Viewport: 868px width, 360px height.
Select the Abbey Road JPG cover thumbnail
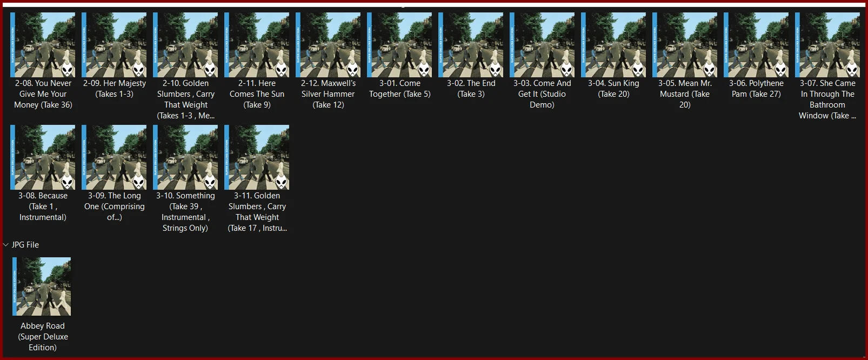[x=42, y=286]
